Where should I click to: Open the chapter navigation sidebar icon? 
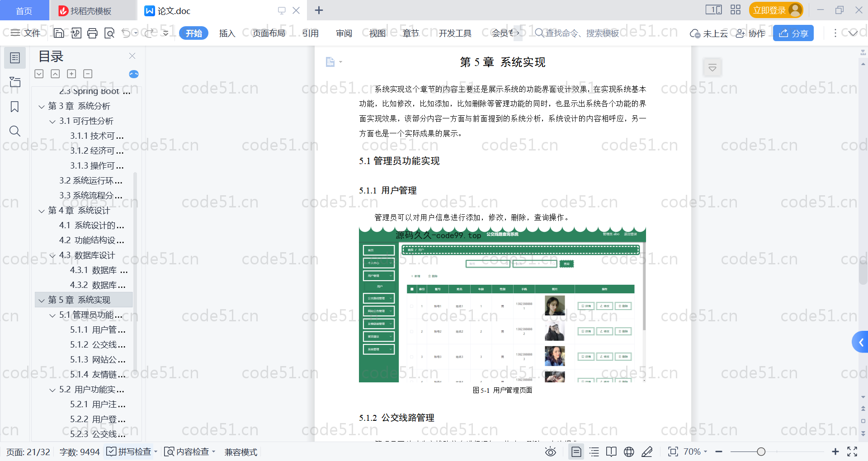(15, 82)
